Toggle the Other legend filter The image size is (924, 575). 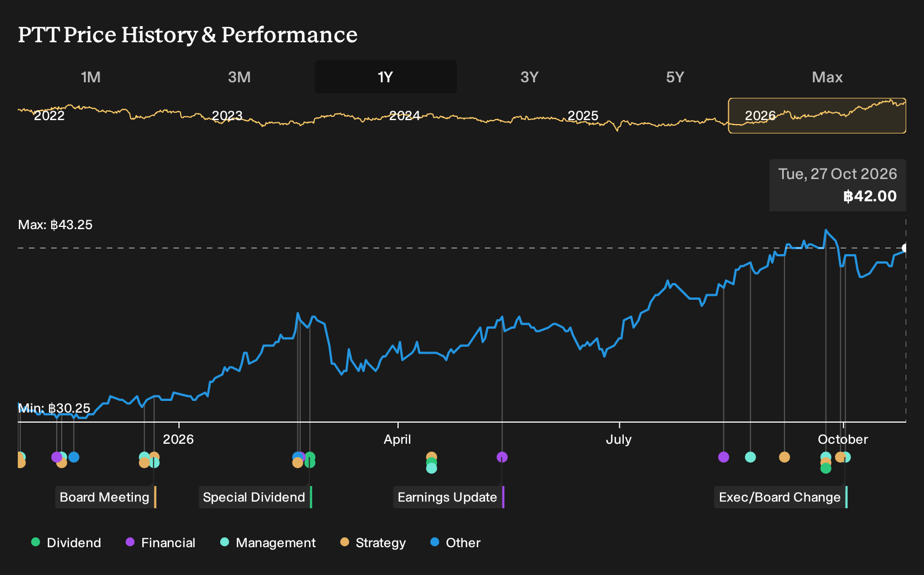(x=455, y=543)
